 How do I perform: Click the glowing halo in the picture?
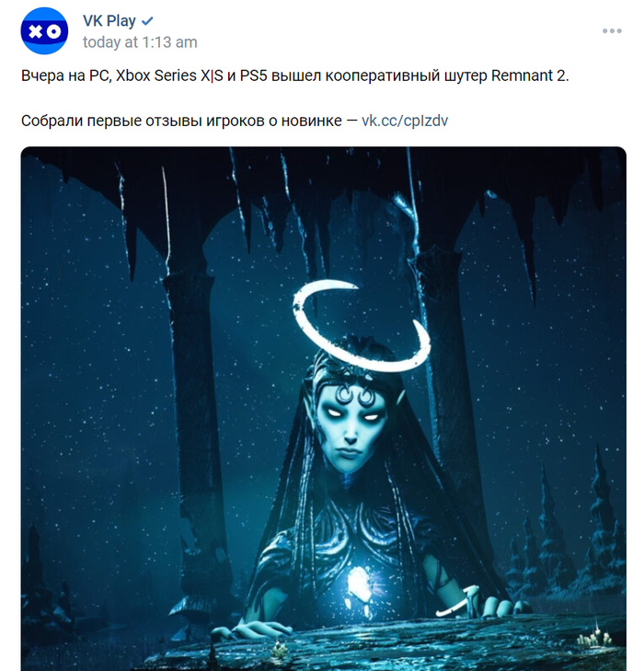pos(362,325)
